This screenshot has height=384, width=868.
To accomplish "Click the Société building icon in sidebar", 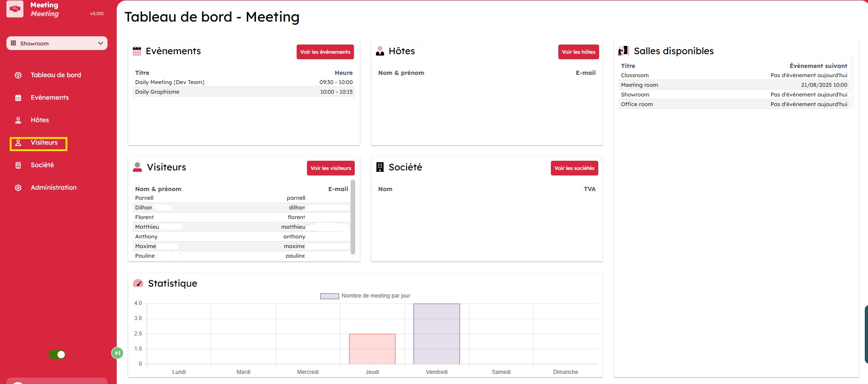I will tap(18, 165).
